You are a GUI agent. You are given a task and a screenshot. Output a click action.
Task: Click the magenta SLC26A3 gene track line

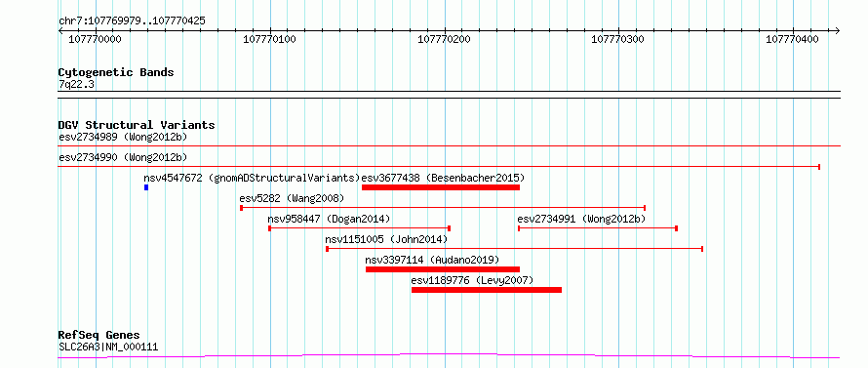point(449,355)
